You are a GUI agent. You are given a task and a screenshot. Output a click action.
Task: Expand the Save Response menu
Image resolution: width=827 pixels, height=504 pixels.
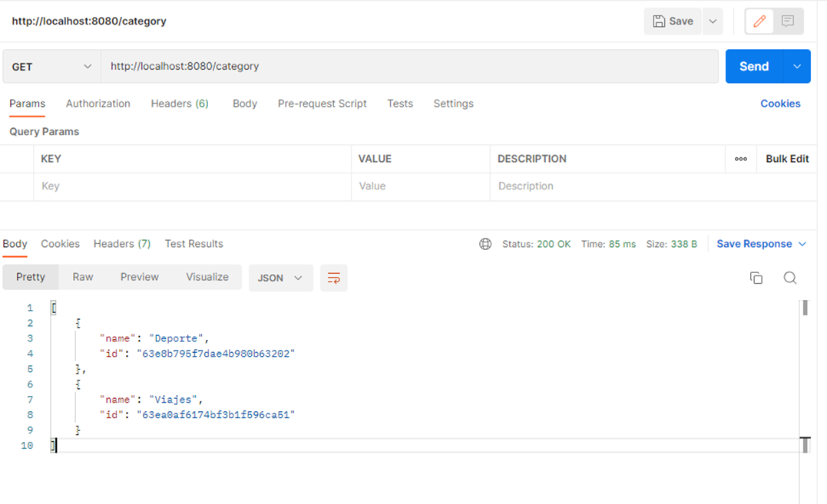(761, 244)
